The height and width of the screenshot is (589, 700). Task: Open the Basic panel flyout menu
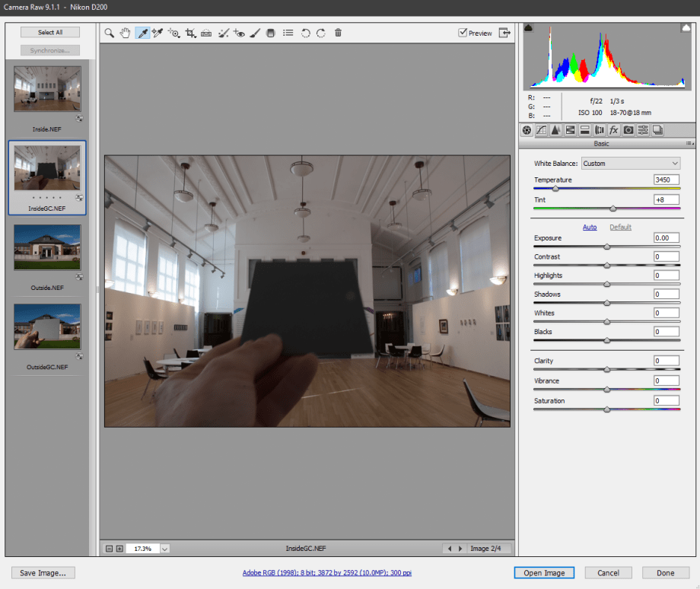pyautogui.click(x=690, y=143)
